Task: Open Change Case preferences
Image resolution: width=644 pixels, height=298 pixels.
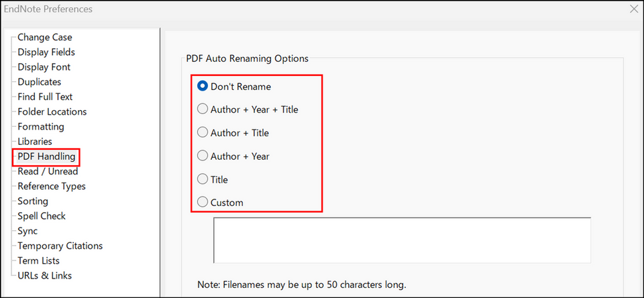Action: 44,38
